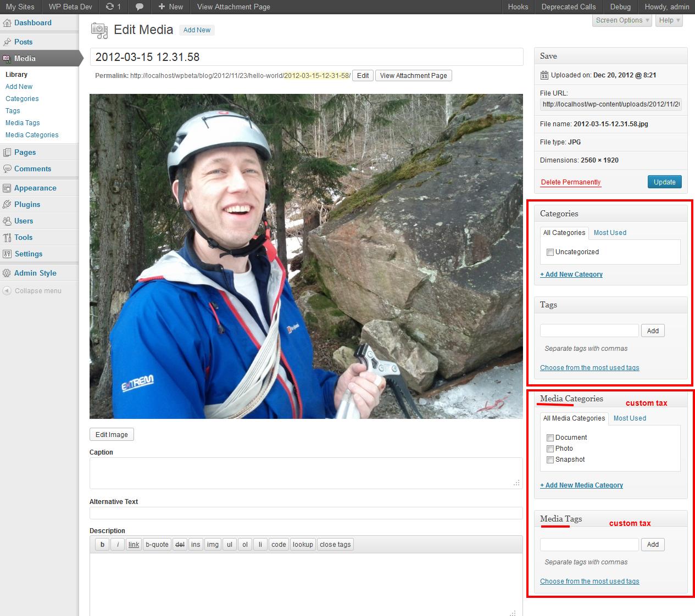This screenshot has width=695, height=616.
Task: Open the Debug admin bar menu
Action: pyautogui.click(x=620, y=7)
